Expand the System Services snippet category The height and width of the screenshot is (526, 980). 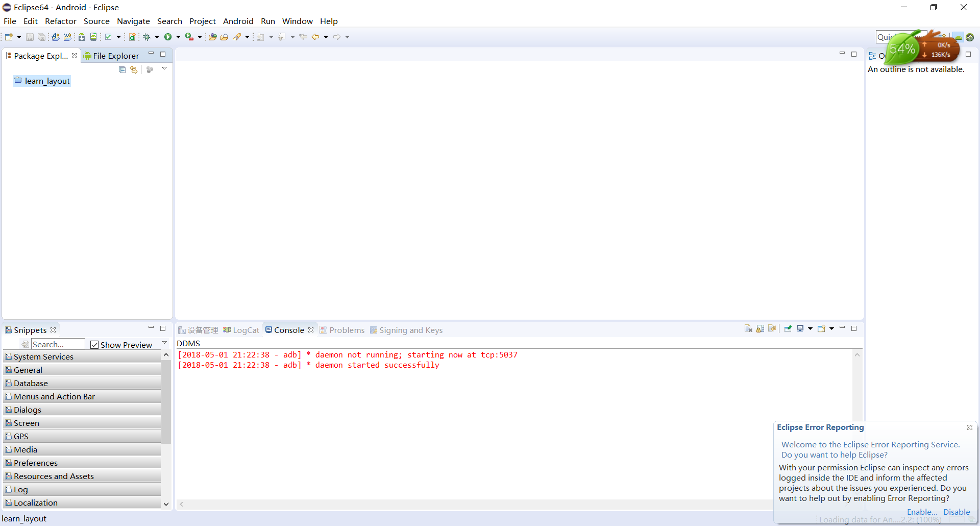[x=82, y=356]
